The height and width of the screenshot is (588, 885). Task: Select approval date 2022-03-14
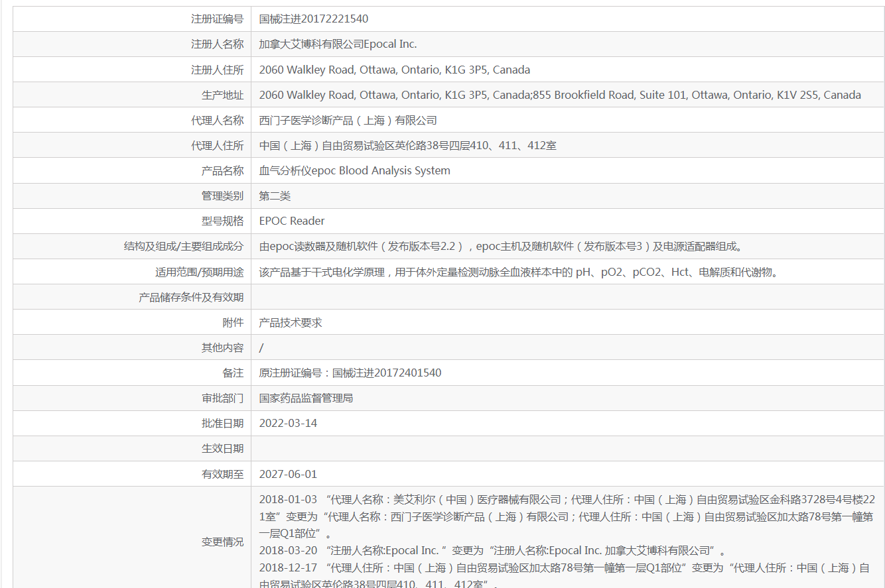pyautogui.click(x=288, y=423)
